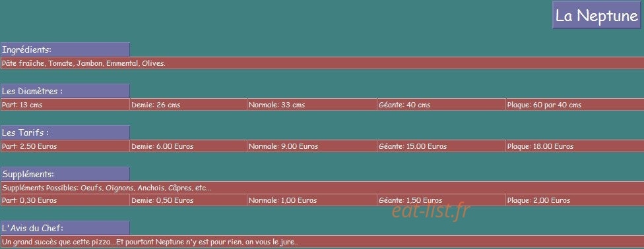The width and height of the screenshot is (644, 249).
Task: Click ingredients line starting Pâte fraîche
Action: tap(322, 63)
